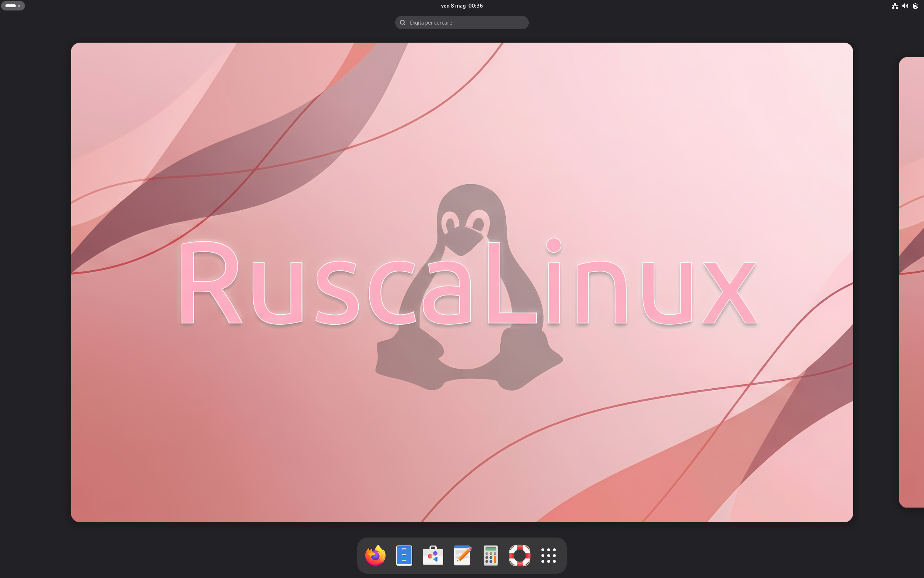Click the volume speaker icon

pos(905,6)
